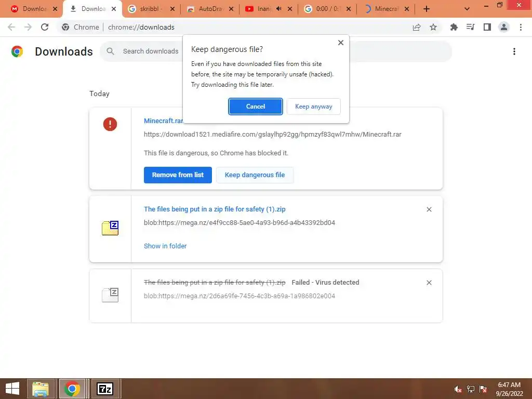Screen dimensions: 532x399
Task: Open 7-Zip from the taskbar
Action: [105, 389]
